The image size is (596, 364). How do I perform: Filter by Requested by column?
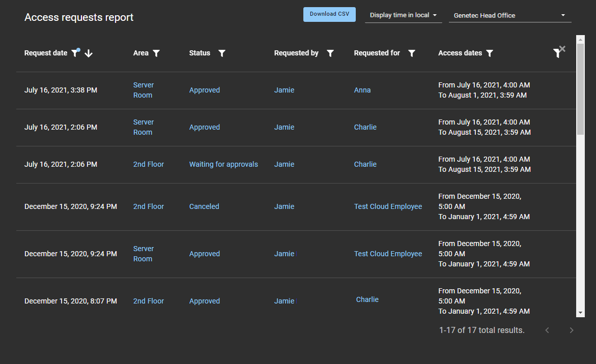point(330,53)
